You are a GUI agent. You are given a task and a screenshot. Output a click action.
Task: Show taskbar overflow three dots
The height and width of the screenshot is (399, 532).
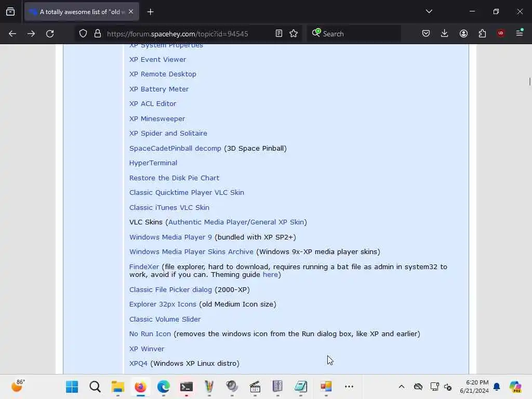(349, 387)
